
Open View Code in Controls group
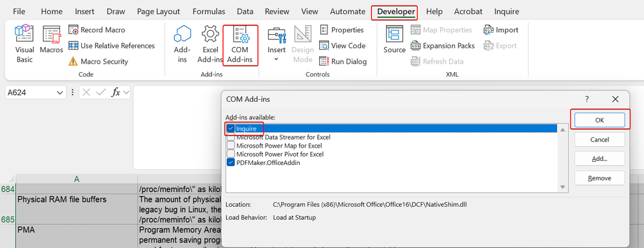[342, 46]
